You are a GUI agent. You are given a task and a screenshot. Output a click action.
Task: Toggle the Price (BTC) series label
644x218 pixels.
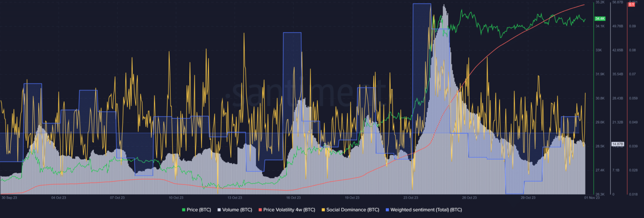coord(199,210)
